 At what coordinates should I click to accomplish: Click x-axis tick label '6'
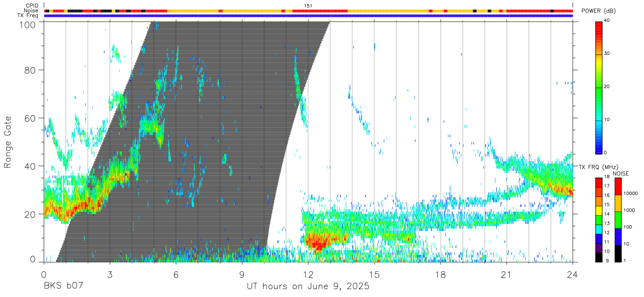(176, 274)
